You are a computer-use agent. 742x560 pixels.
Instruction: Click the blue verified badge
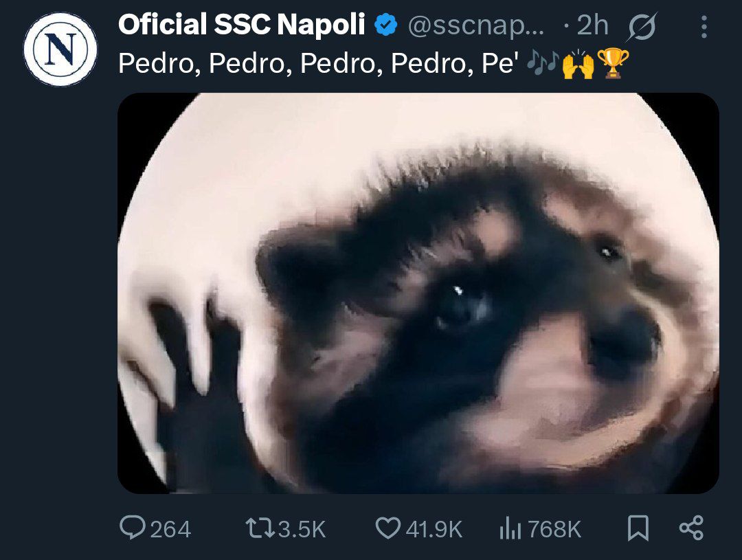pos(385,26)
